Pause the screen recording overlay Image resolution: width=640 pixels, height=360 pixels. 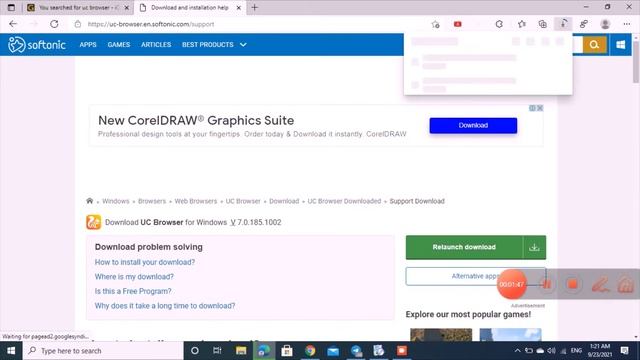[547, 284]
